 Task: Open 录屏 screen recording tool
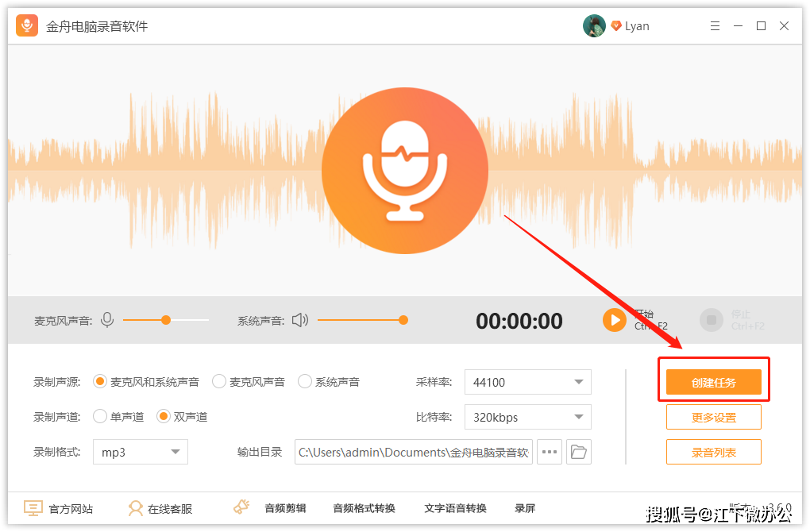pos(525,508)
